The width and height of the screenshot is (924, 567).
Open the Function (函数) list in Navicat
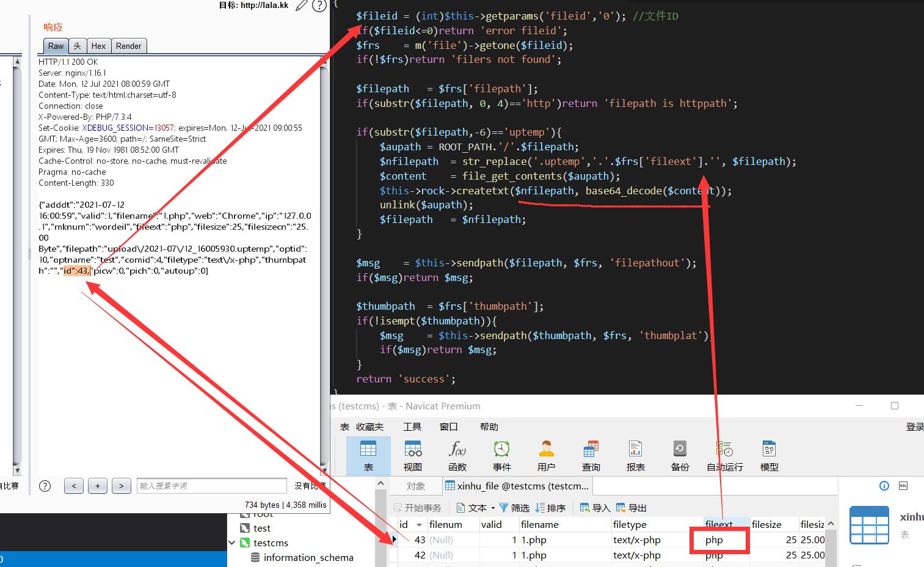coord(457,456)
